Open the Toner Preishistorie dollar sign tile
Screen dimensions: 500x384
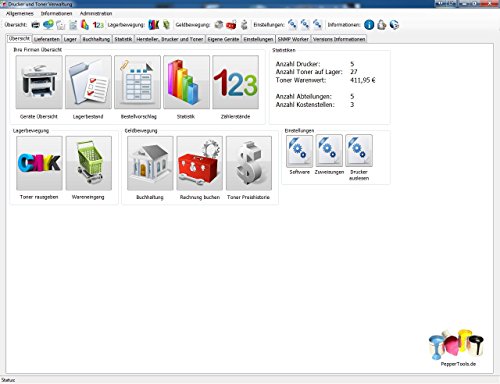[249, 163]
